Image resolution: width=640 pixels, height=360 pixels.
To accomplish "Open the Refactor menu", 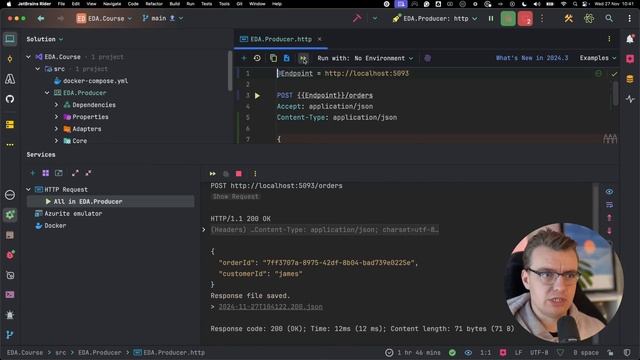I will pyautogui.click(x=154, y=4).
